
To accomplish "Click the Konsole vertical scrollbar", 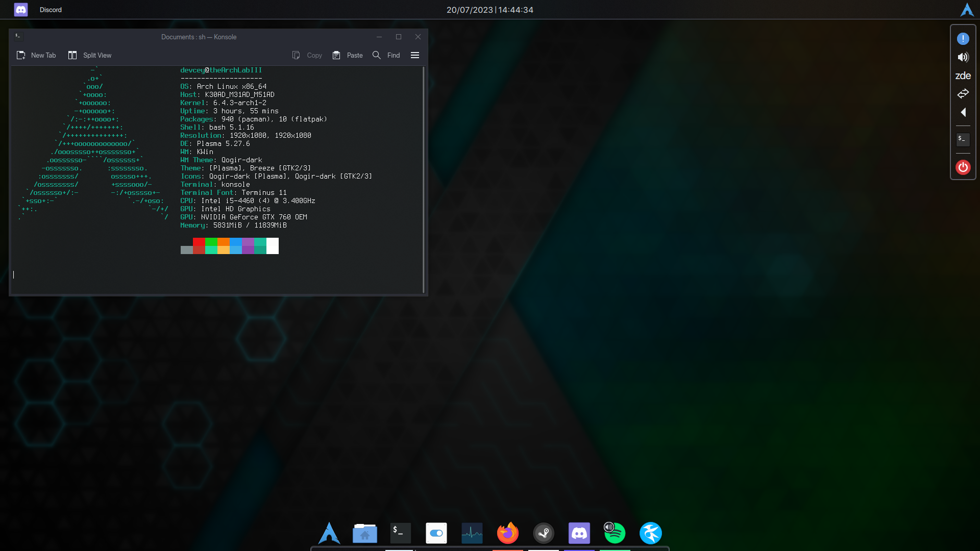I will [x=424, y=180].
